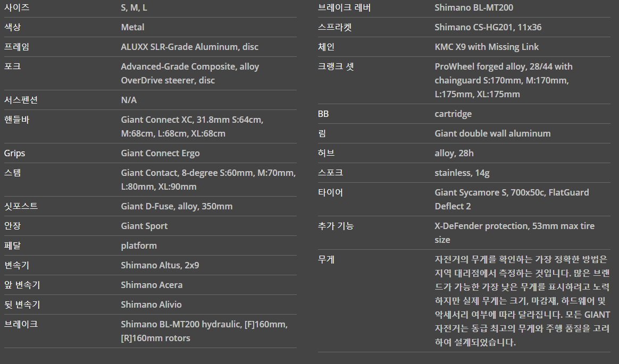This screenshot has width=619, height=364.
Task: Click the 'BB' label
Action: 323,114
